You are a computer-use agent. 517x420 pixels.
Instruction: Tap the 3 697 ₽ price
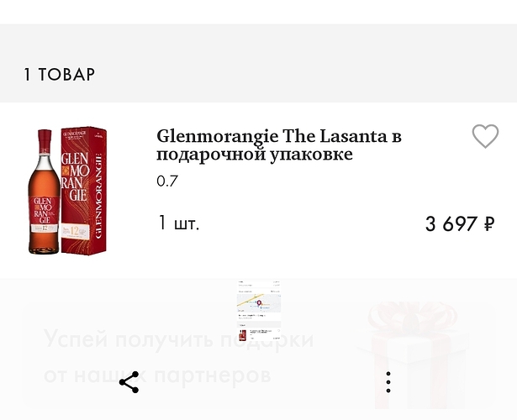[460, 223]
